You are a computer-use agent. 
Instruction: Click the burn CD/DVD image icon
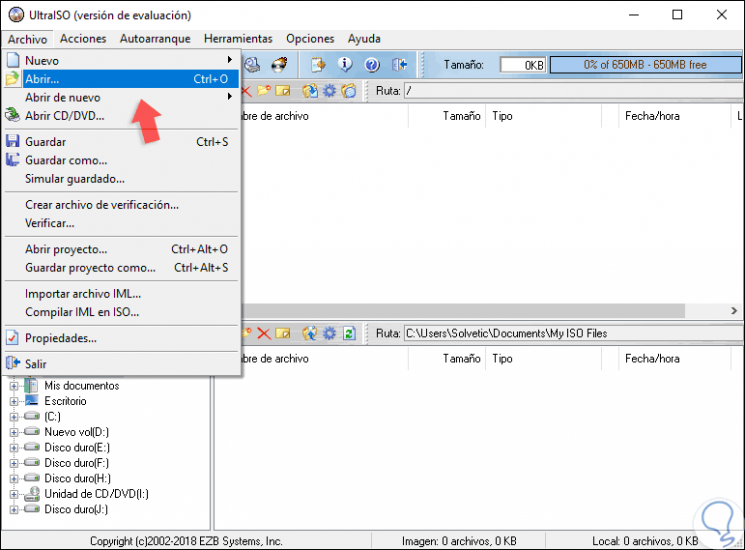279,65
